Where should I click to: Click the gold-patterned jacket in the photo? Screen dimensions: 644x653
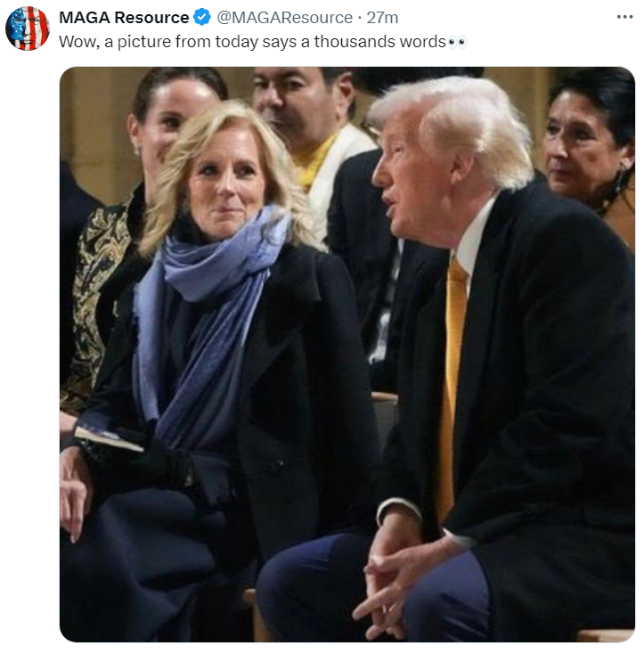pos(94,300)
